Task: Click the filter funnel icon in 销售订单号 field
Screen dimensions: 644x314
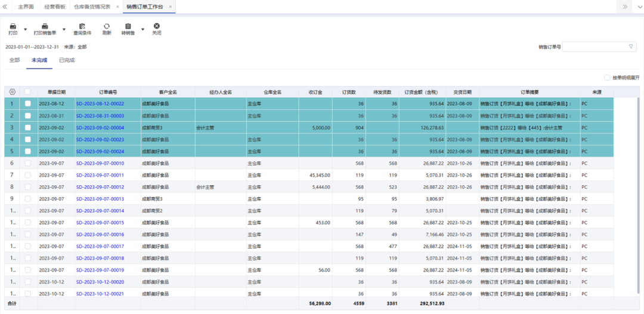Action: point(631,46)
